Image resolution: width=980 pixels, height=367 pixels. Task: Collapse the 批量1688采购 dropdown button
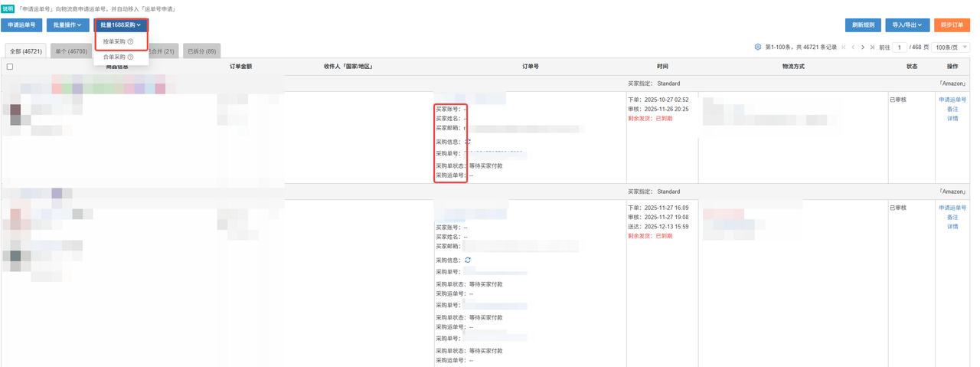(121, 25)
